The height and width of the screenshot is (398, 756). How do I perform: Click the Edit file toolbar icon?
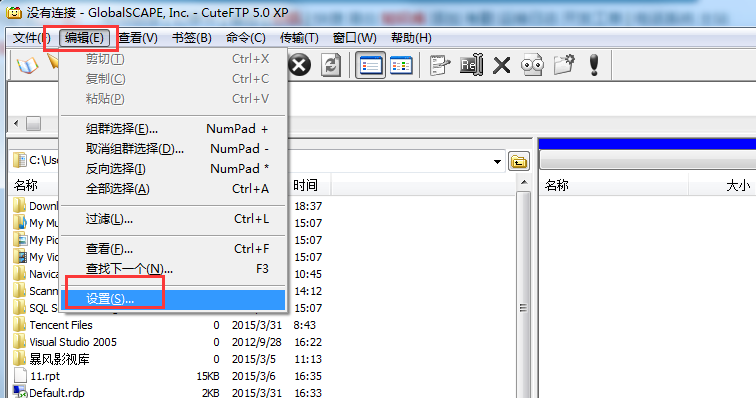click(439, 65)
